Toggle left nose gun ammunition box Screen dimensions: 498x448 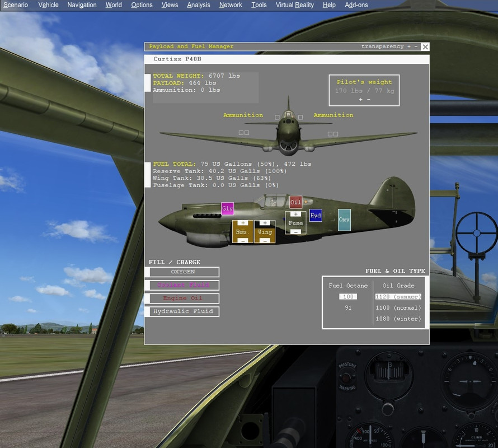click(x=277, y=118)
